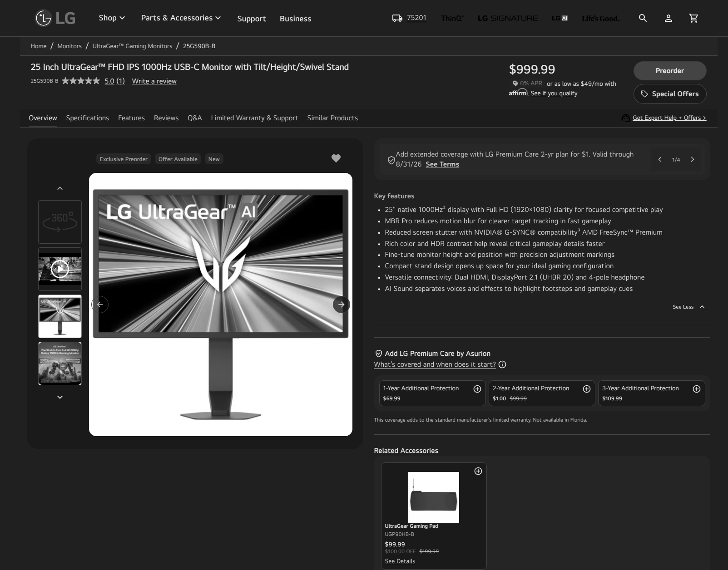The width and height of the screenshot is (728, 570).
Task: Select the front-view monitor thumbnail
Action: pyautogui.click(x=60, y=316)
